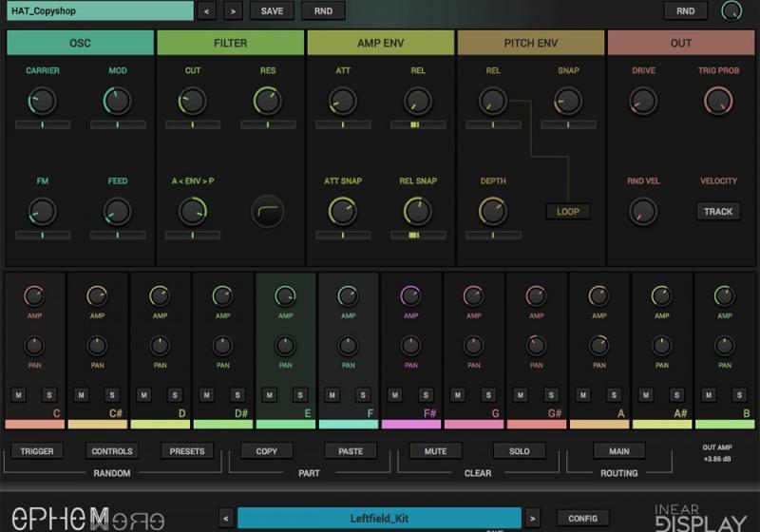Click the DRIVE knob in OUT section
Image resolution: width=760 pixels, height=532 pixels.
pos(643,101)
